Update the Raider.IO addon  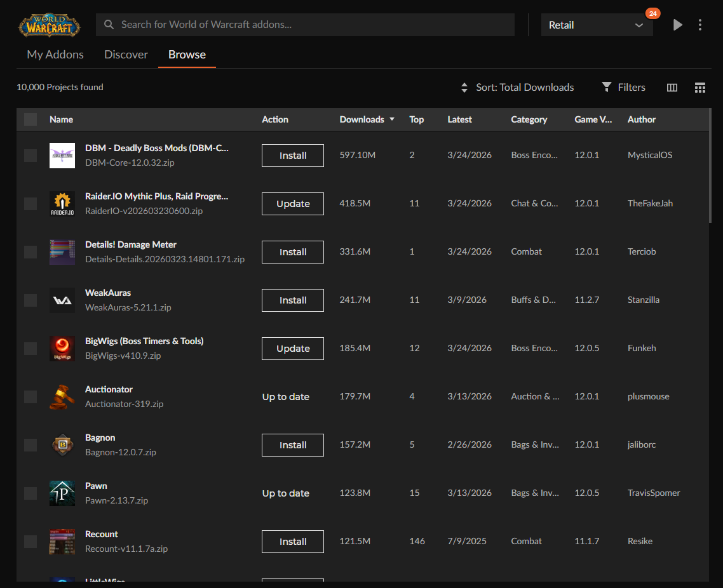(293, 204)
